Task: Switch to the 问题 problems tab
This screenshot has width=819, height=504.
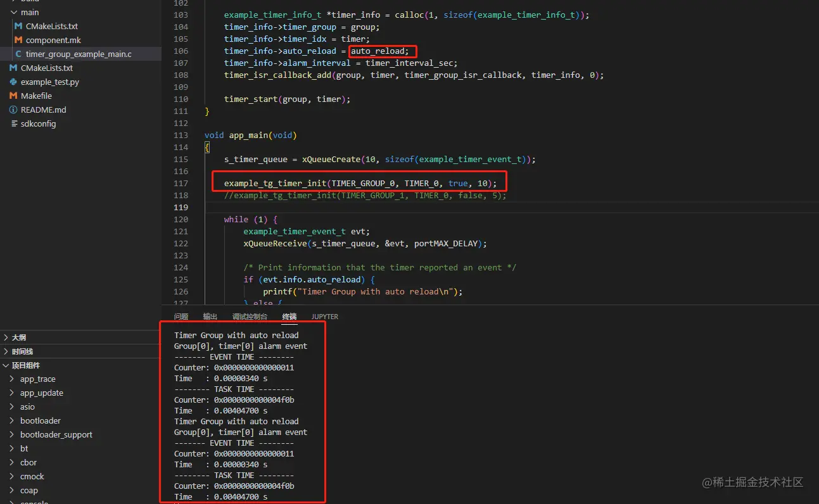Action: pos(181,317)
